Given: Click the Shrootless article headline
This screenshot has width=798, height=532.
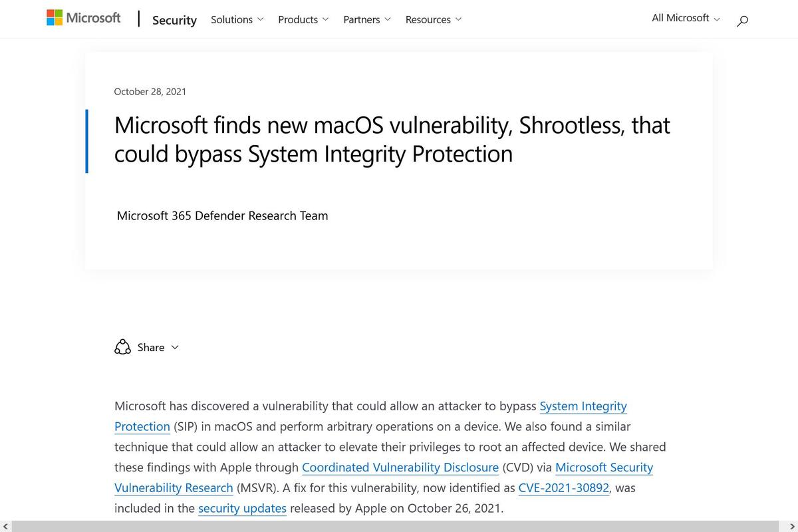Looking at the screenshot, I should tap(392, 139).
